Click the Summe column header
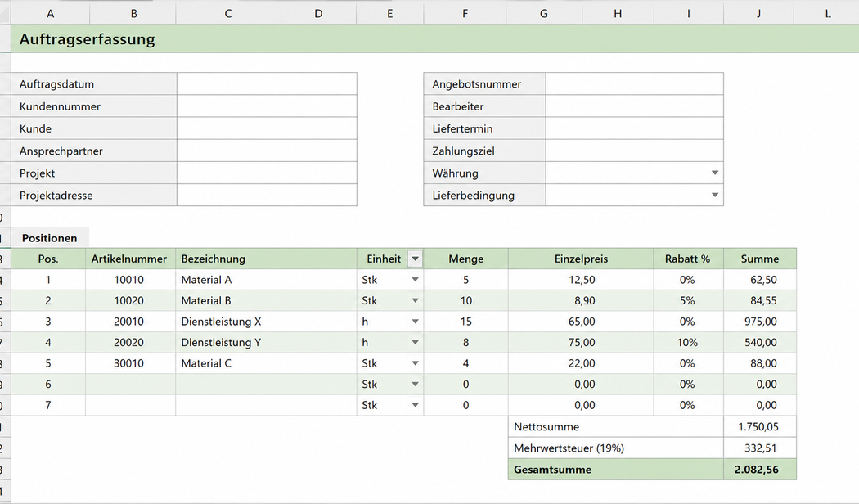The image size is (859, 504). pos(760,259)
